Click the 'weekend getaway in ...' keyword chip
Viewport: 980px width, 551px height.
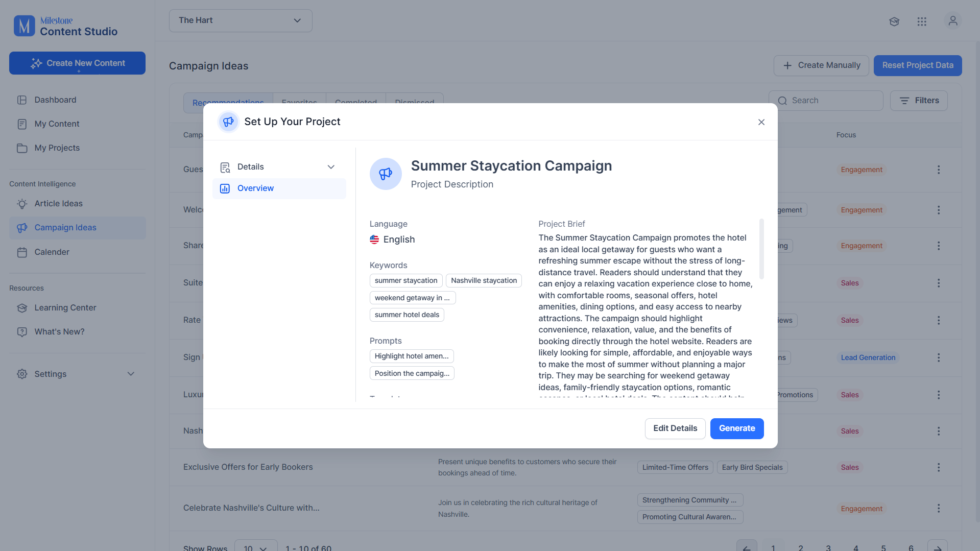point(413,298)
